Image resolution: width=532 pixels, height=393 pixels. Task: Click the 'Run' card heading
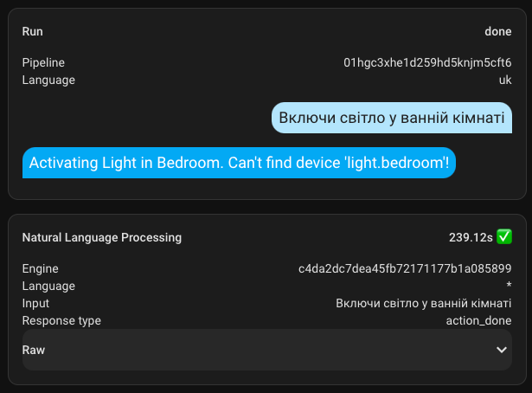[x=33, y=31]
